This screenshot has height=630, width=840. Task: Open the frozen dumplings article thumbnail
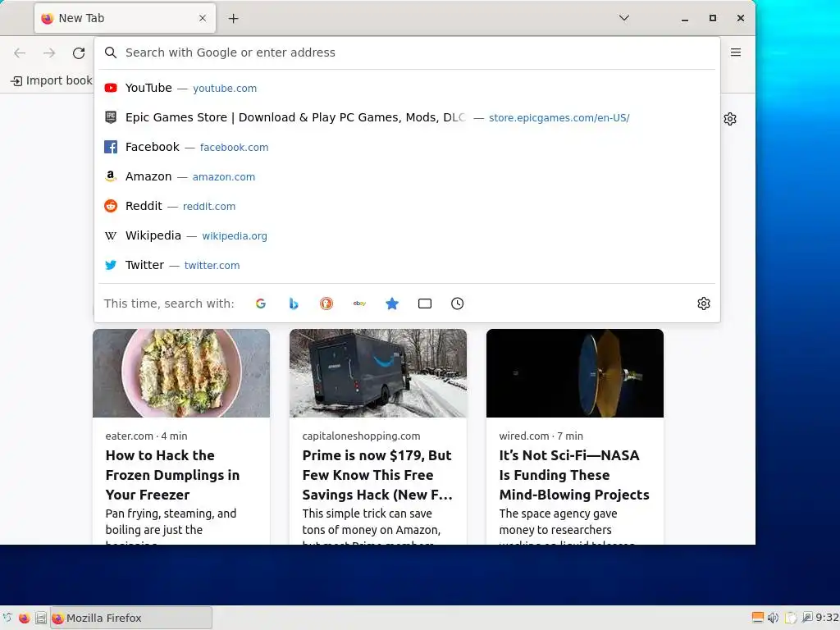tap(181, 373)
